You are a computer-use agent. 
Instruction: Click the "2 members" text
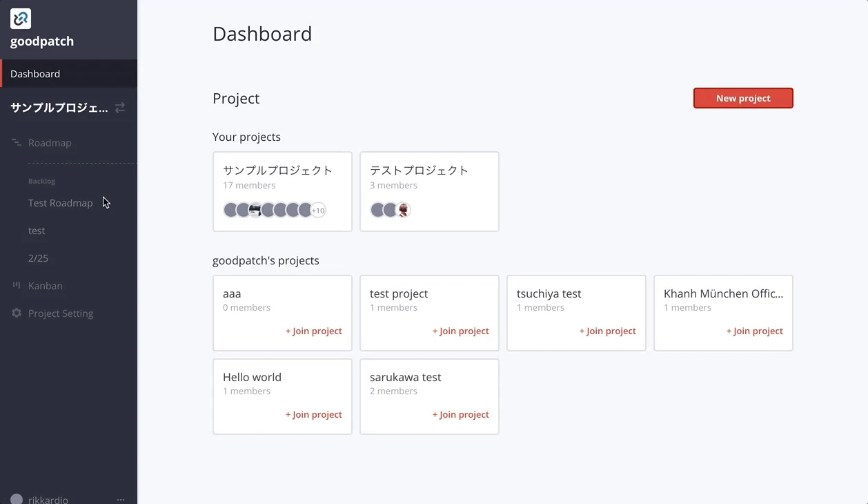tap(393, 391)
